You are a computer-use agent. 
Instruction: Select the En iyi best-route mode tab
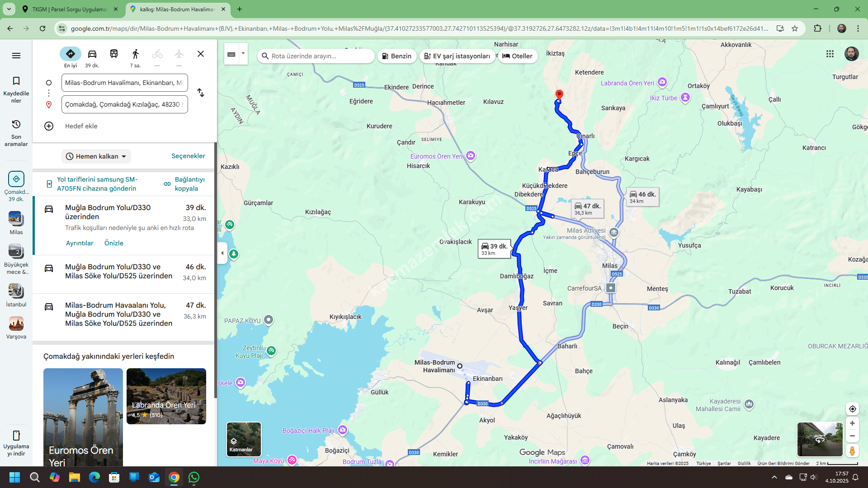click(x=71, y=54)
